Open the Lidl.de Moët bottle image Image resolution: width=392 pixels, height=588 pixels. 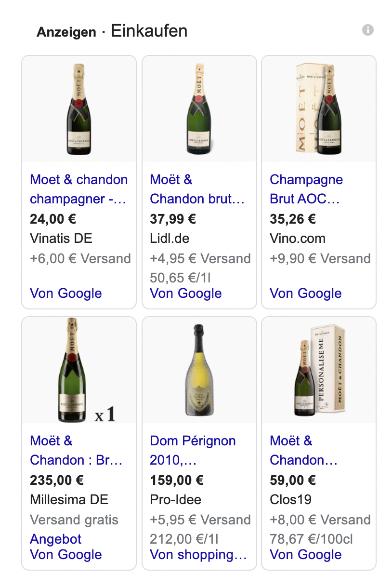pos(199,109)
